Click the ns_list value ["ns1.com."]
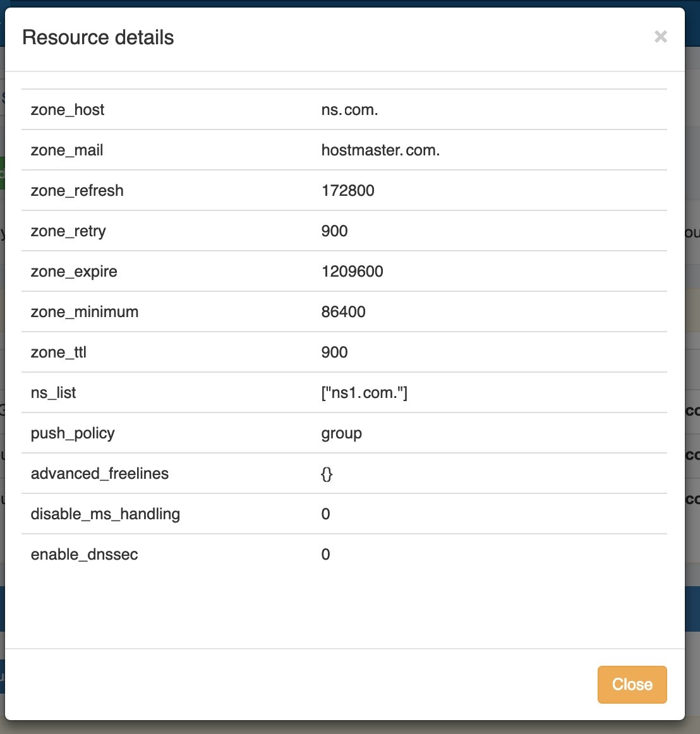The width and height of the screenshot is (700, 734). point(364,393)
